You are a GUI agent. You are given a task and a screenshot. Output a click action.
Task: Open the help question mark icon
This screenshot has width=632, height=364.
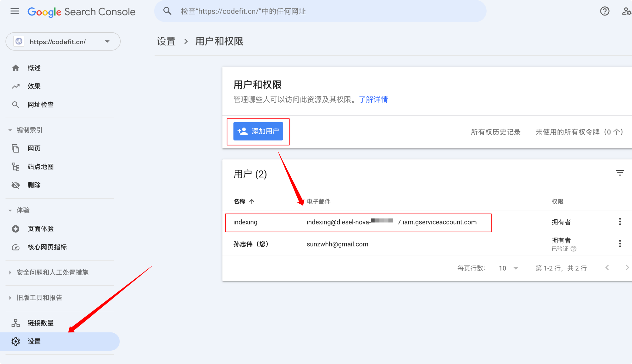pyautogui.click(x=605, y=11)
